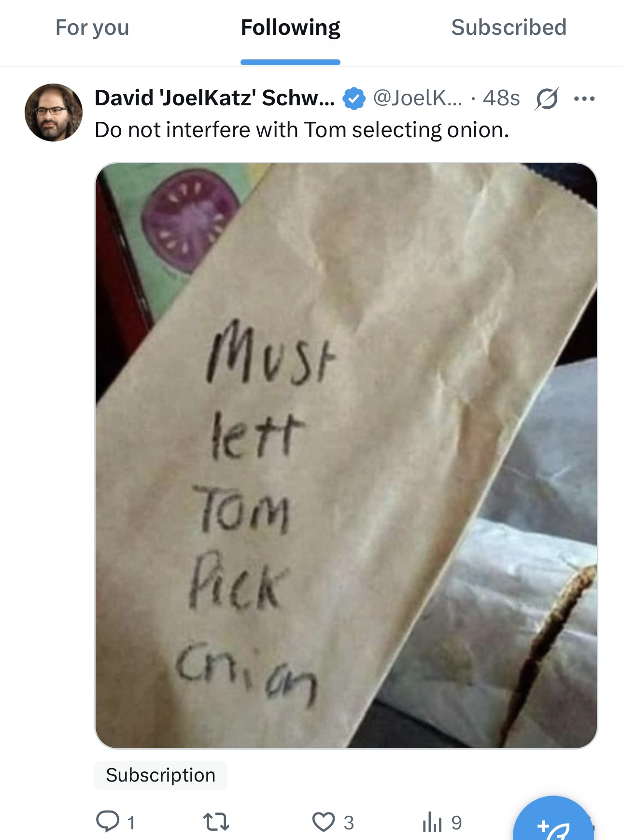The width and height of the screenshot is (623, 840).
Task: Open the Subscribed tab
Action: (509, 28)
